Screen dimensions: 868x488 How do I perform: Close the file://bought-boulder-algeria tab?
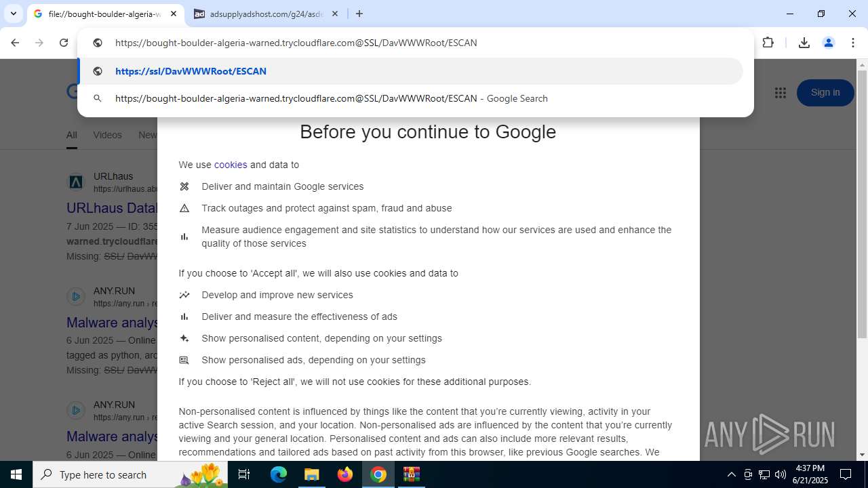(x=174, y=14)
